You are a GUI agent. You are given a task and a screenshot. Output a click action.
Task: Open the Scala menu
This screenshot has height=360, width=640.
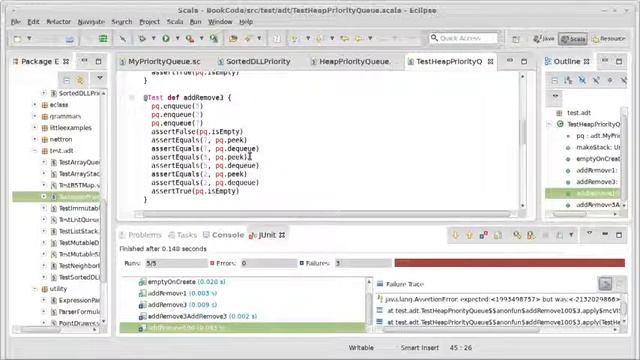(175, 22)
